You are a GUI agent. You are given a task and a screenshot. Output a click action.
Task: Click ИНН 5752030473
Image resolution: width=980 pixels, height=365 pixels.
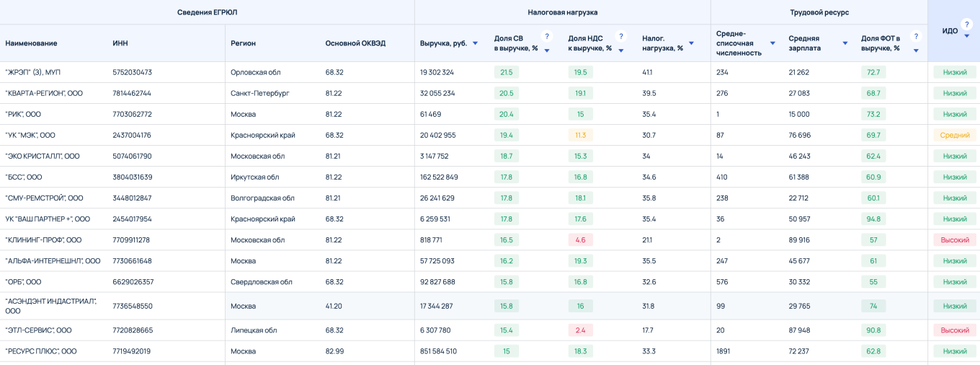pos(133,72)
